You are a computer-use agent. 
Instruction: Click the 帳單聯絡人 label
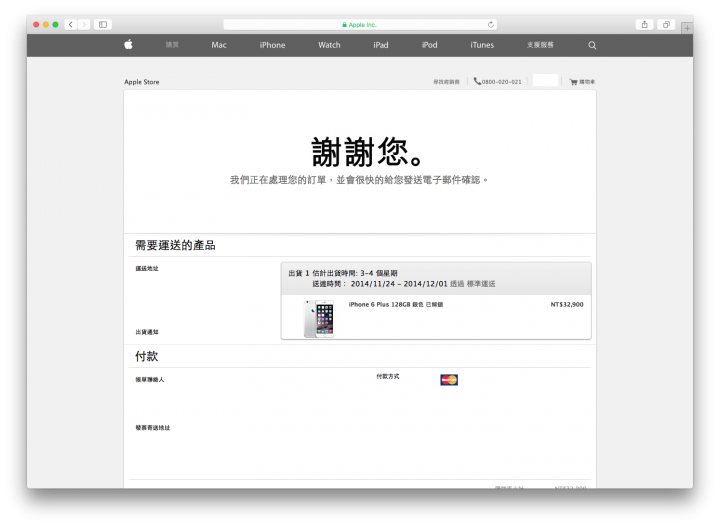150,380
